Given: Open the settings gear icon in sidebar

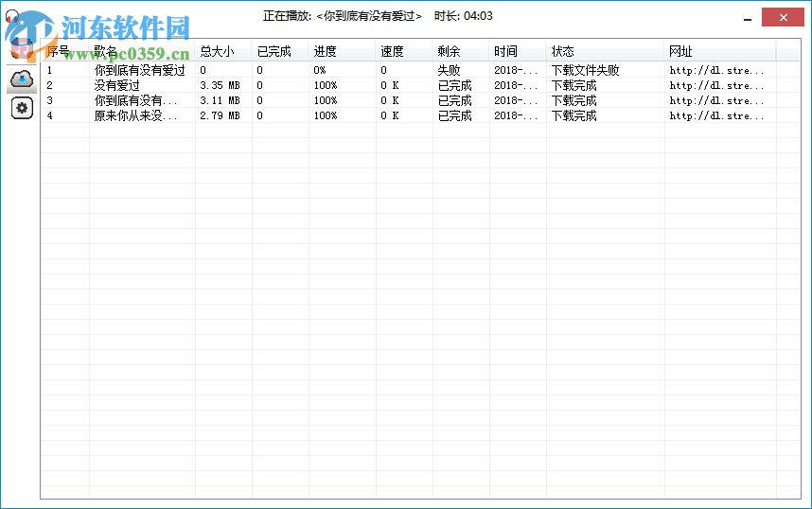Looking at the screenshot, I should tap(22, 108).
